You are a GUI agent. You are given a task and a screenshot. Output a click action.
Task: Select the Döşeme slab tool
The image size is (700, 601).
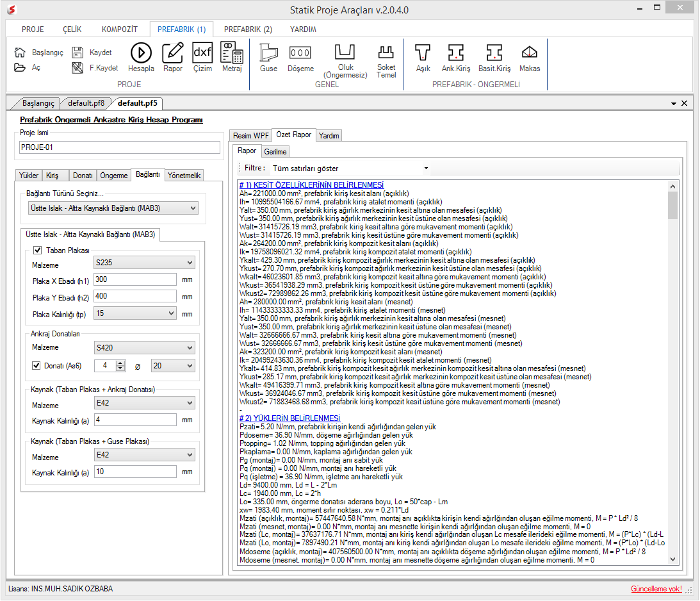[x=300, y=57]
